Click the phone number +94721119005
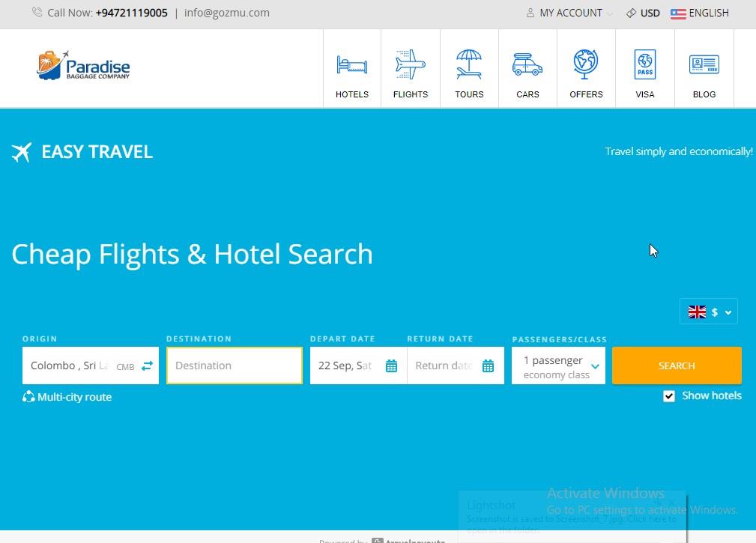Viewport: 756px width, 543px height. click(132, 13)
